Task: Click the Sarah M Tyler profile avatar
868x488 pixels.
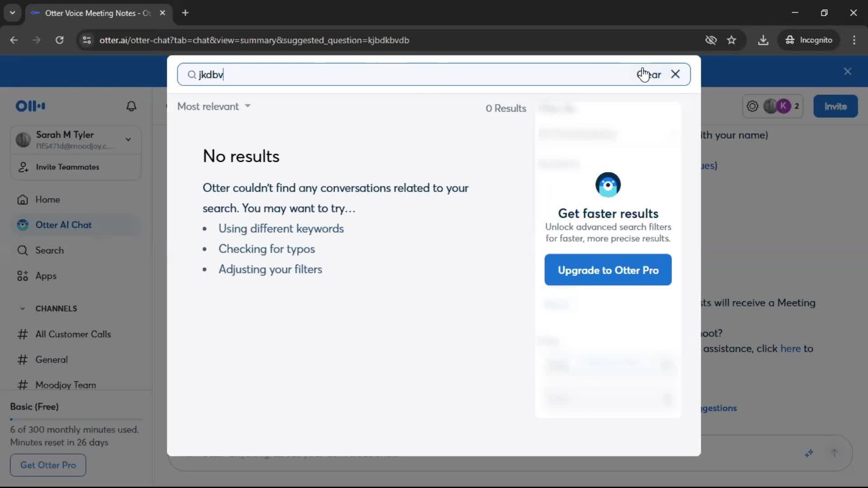Action: click(x=23, y=140)
